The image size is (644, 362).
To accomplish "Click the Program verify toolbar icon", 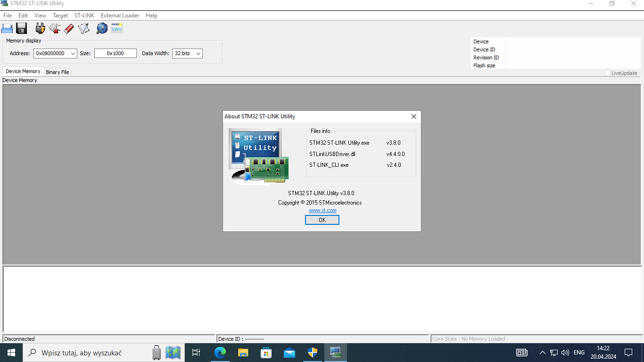I will pos(84,28).
